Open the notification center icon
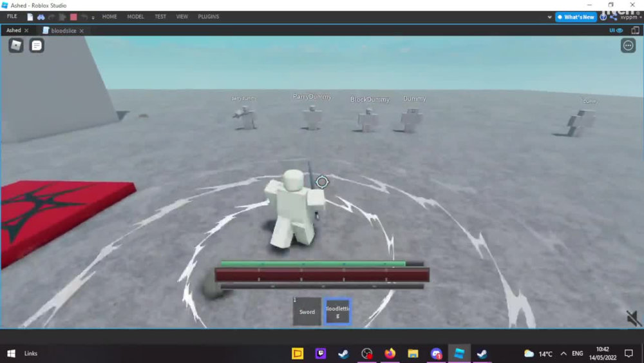 pyautogui.click(x=629, y=353)
